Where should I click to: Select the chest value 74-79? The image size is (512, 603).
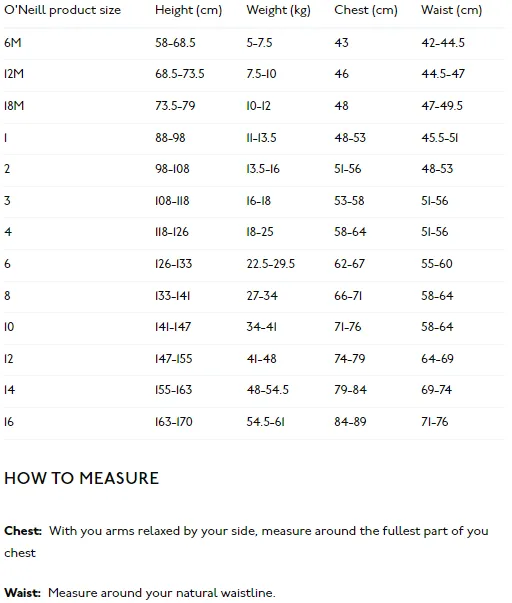(x=350, y=358)
